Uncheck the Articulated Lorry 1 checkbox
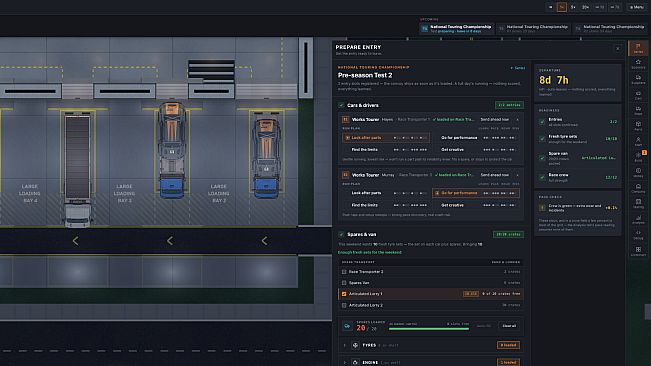 pyautogui.click(x=344, y=294)
